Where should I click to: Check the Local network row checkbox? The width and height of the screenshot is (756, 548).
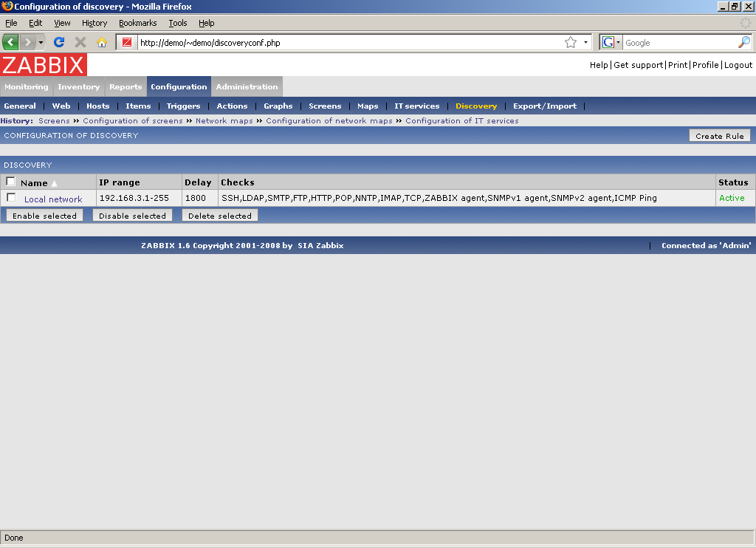[11, 197]
